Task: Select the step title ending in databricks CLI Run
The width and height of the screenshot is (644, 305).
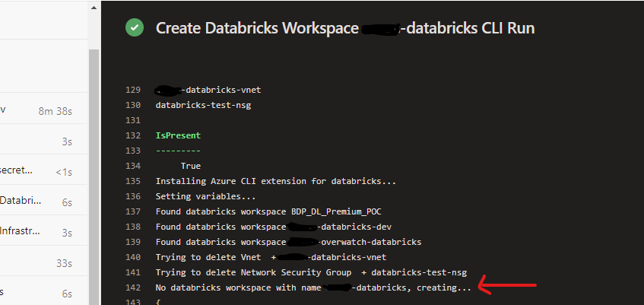Action: (345, 28)
